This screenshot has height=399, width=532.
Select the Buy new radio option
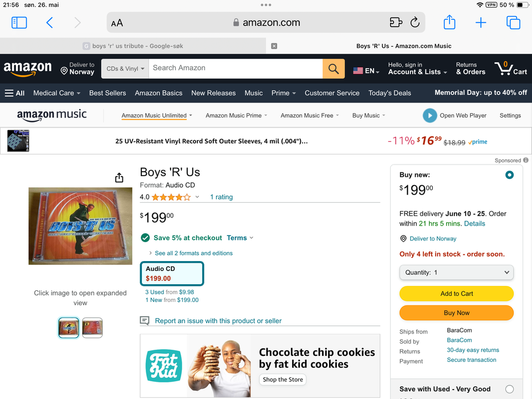point(509,175)
